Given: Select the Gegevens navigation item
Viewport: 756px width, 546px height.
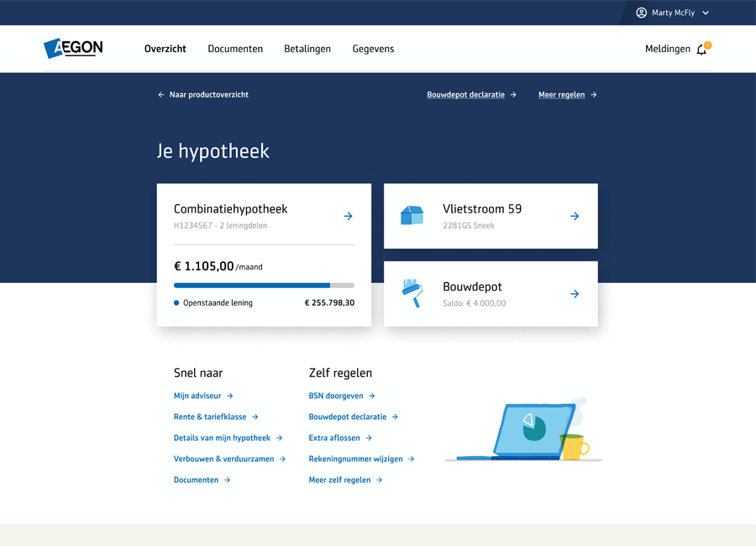Looking at the screenshot, I should click(373, 49).
